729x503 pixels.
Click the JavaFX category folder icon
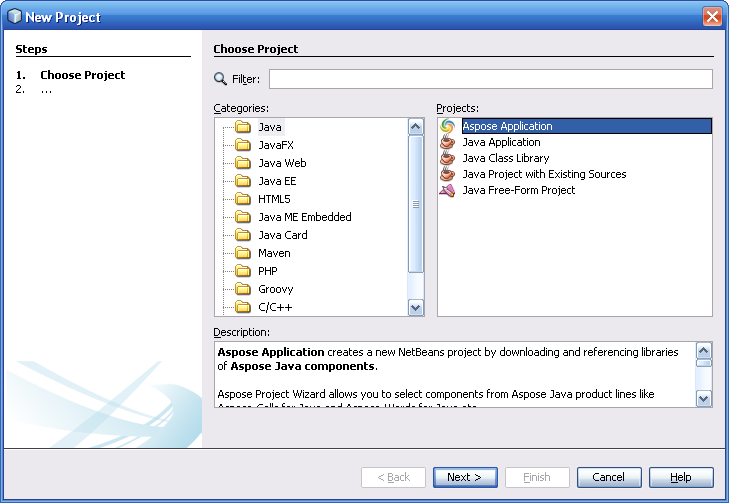pyautogui.click(x=243, y=145)
